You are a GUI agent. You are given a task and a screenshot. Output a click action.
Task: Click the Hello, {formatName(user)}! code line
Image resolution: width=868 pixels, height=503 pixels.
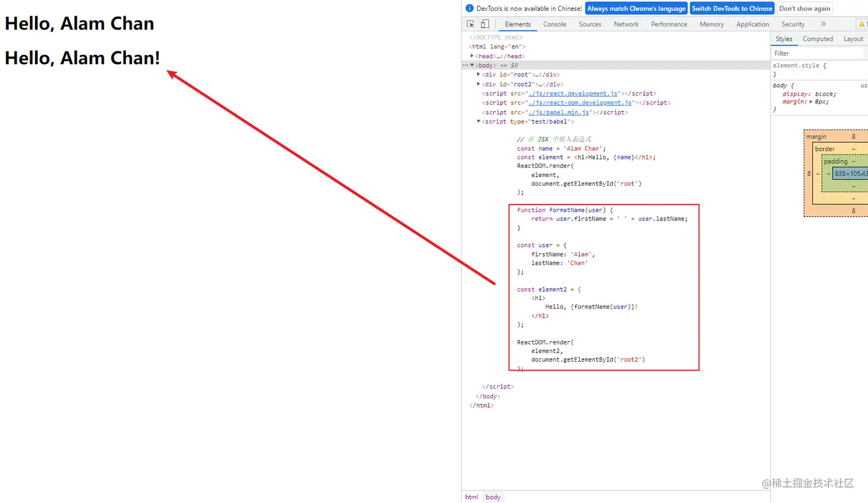pos(591,307)
